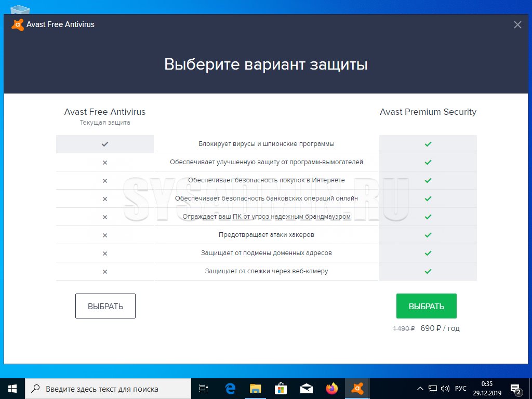Image resolution: width=532 pixels, height=399 pixels.
Task: Click the Avast logo in title bar
Action: [x=18, y=24]
